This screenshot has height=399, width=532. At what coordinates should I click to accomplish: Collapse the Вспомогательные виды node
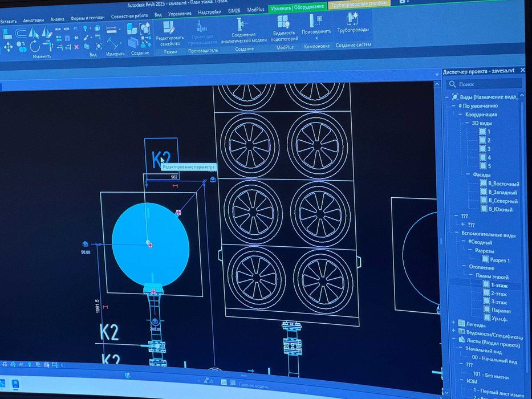pyautogui.click(x=456, y=233)
